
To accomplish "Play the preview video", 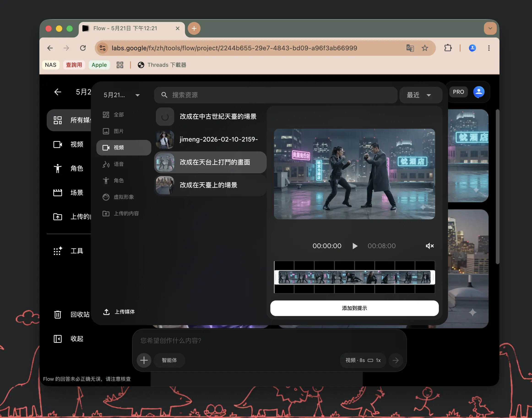I will tap(355, 246).
